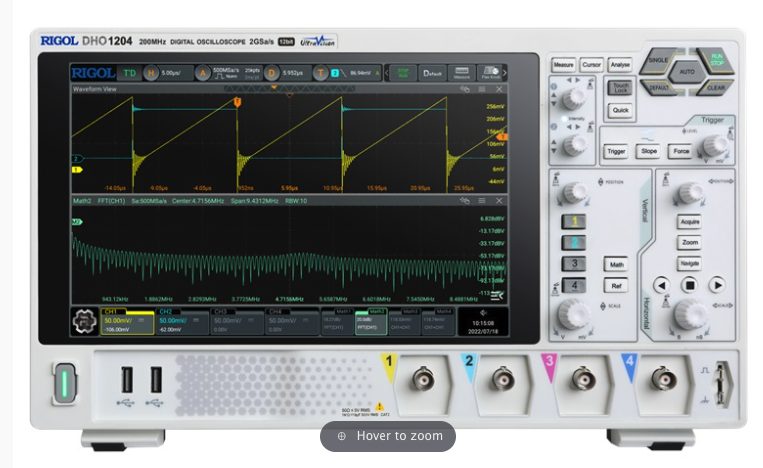Toggle channel 2 button in Vertical section
The image size is (763, 468).
tap(574, 242)
